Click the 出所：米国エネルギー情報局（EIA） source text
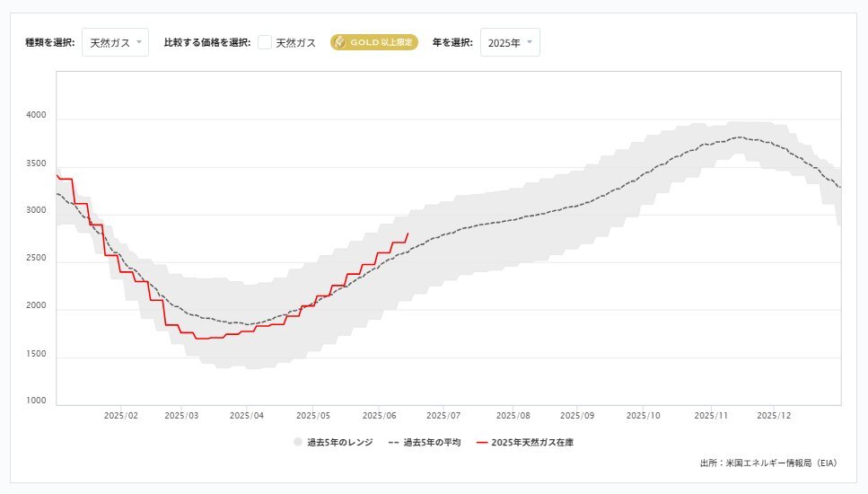The width and height of the screenshot is (868, 494). point(768,463)
